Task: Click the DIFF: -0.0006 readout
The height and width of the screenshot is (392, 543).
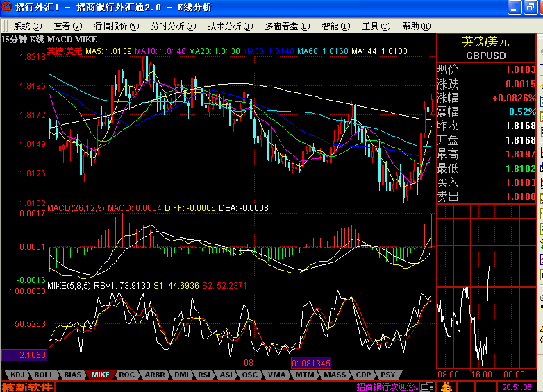Action: (x=190, y=208)
